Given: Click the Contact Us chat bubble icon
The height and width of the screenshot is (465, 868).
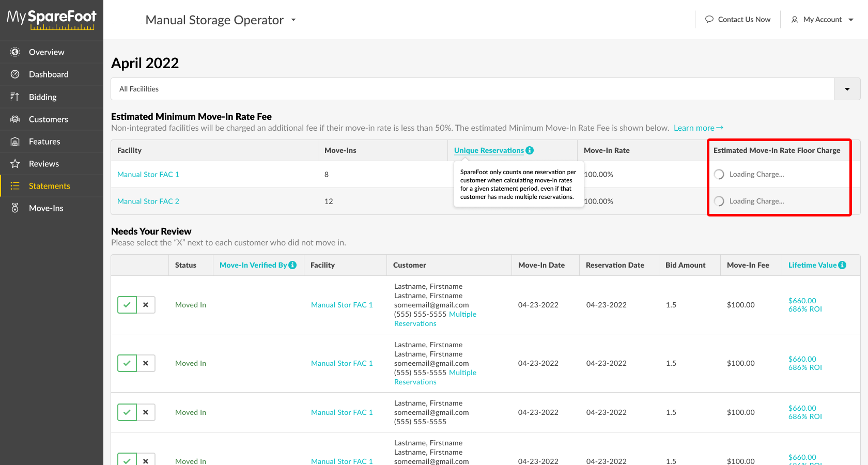Looking at the screenshot, I should coord(709,19).
